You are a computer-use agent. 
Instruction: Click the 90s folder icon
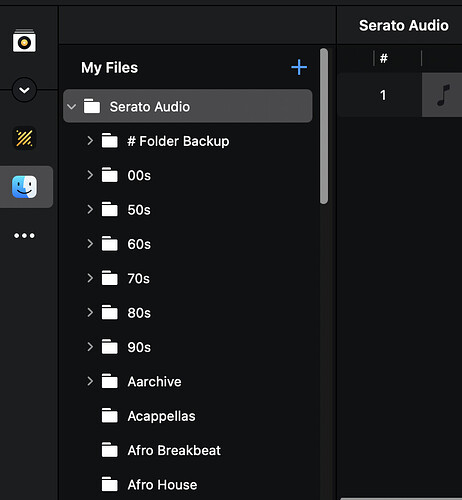click(110, 347)
